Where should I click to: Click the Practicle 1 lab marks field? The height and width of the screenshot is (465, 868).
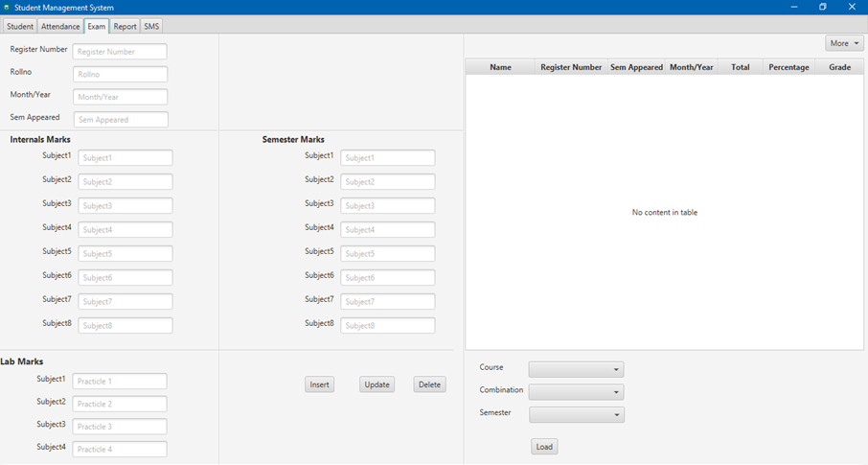(x=120, y=382)
